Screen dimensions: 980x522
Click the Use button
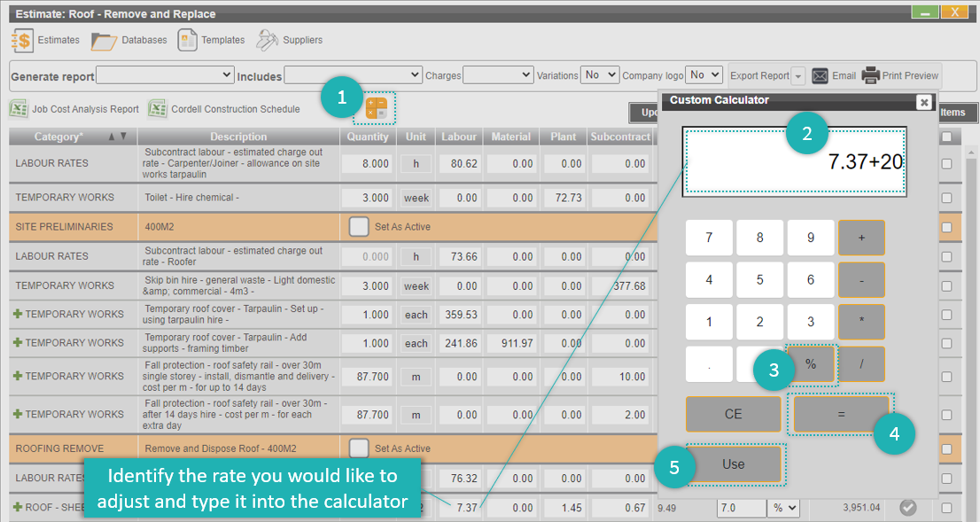pos(733,464)
